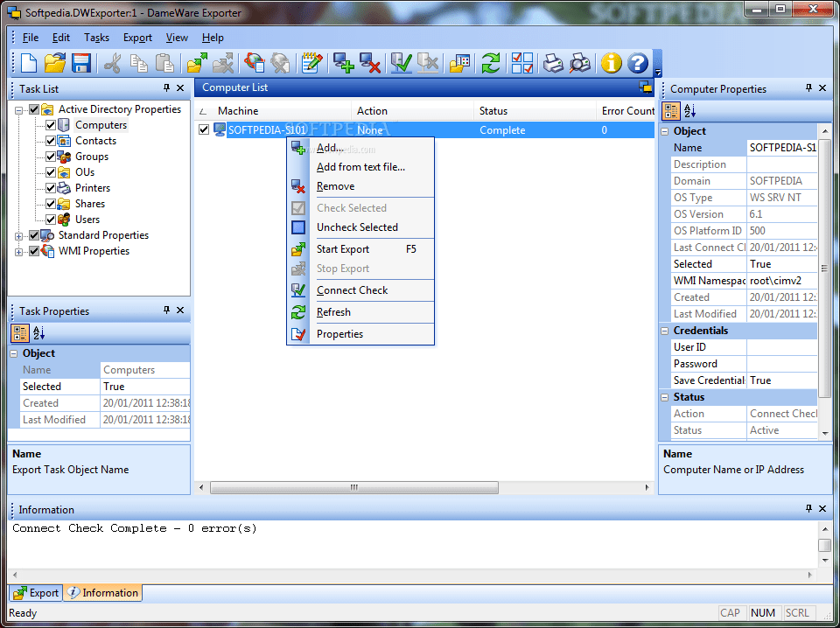Choose Start Export in context menu
Viewport: 840px width, 628px height.
point(360,249)
